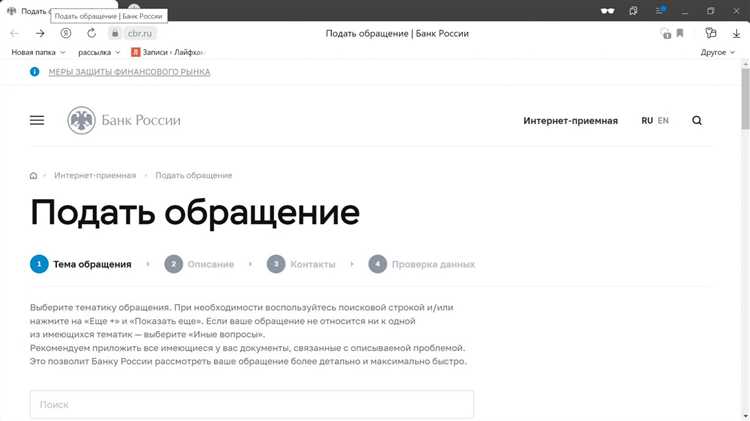Viewport: 750px width, 421px height.
Task: Open the browser menu lines icon in title bar
Action: click(660, 10)
